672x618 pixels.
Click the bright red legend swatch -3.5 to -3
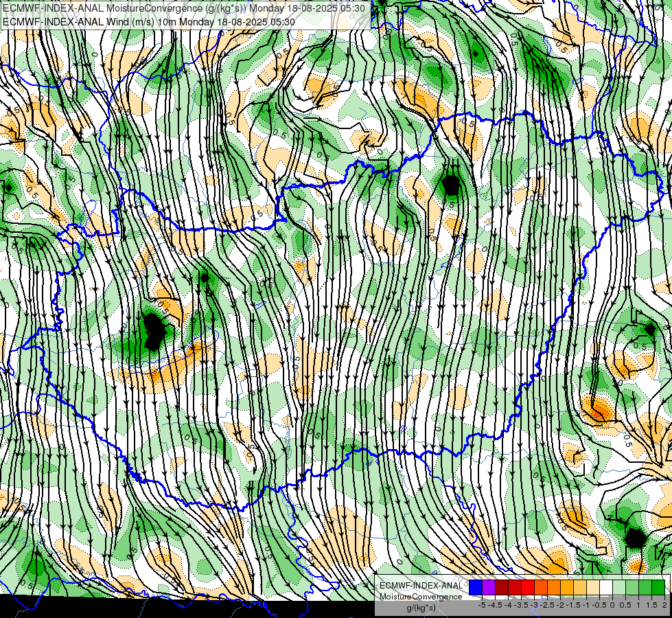[x=528, y=587]
